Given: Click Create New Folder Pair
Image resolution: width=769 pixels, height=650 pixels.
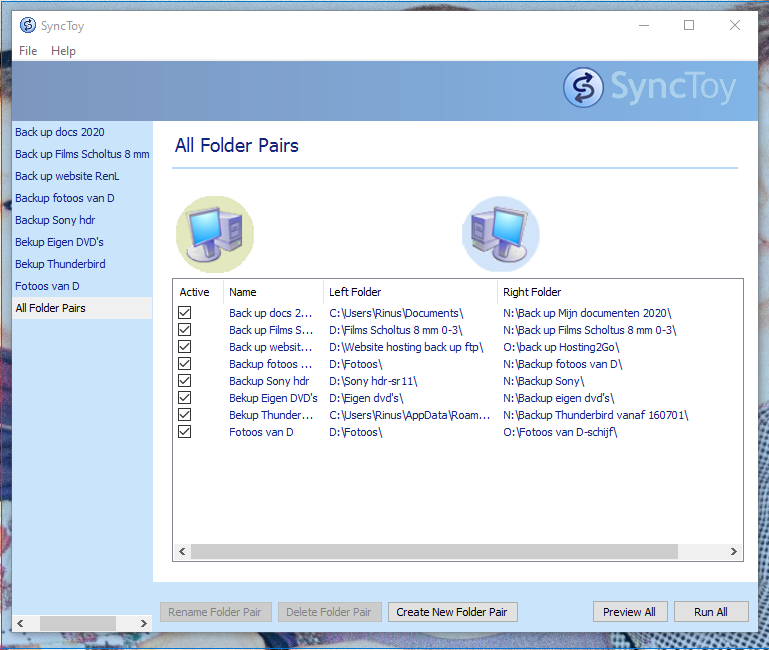Looking at the screenshot, I should [452, 612].
